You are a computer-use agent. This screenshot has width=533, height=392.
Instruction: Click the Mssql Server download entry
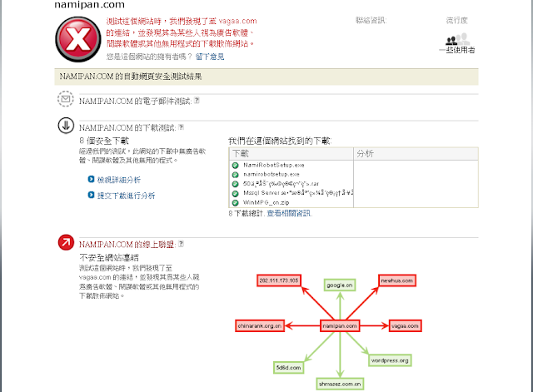click(298, 193)
